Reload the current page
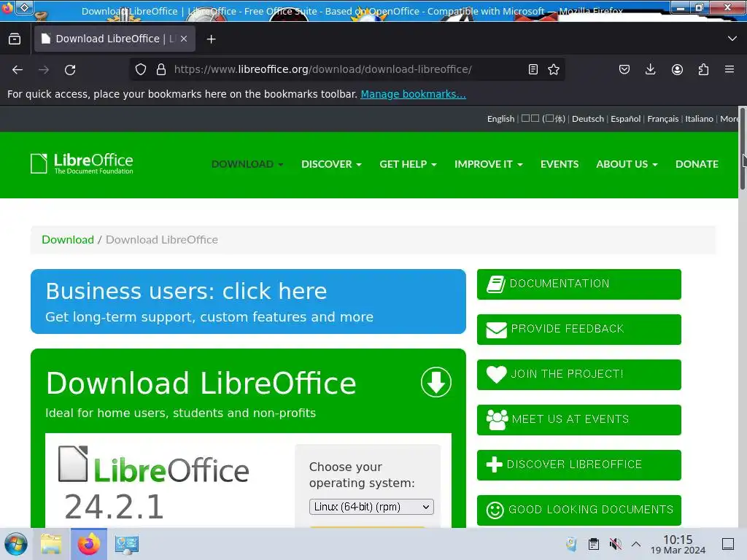This screenshot has width=747, height=560. click(x=70, y=69)
